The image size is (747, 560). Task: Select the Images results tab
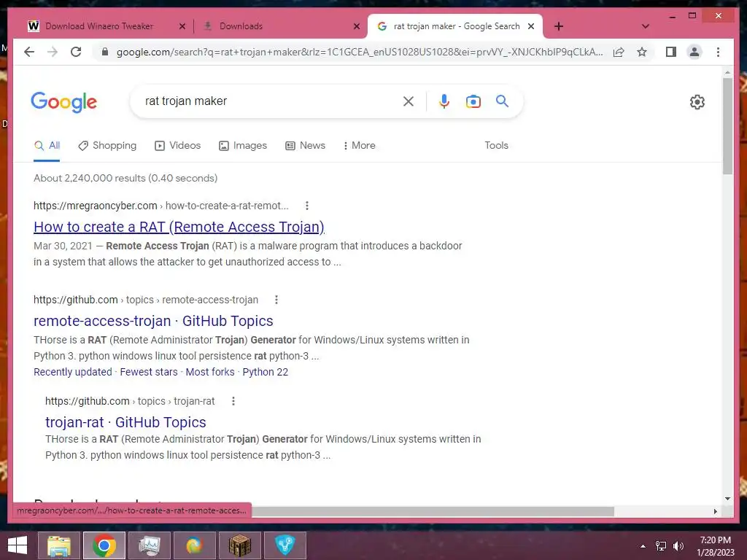click(x=242, y=145)
